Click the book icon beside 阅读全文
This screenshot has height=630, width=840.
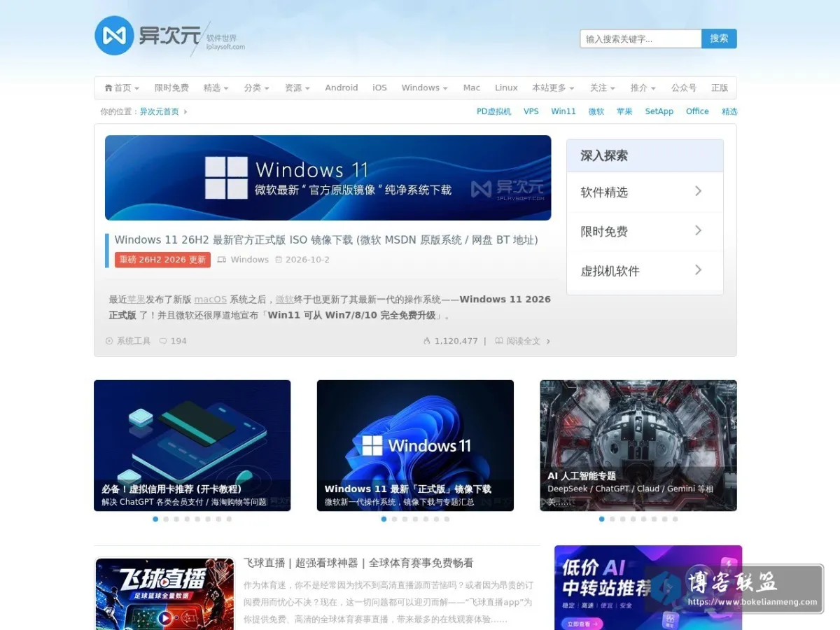point(499,341)
